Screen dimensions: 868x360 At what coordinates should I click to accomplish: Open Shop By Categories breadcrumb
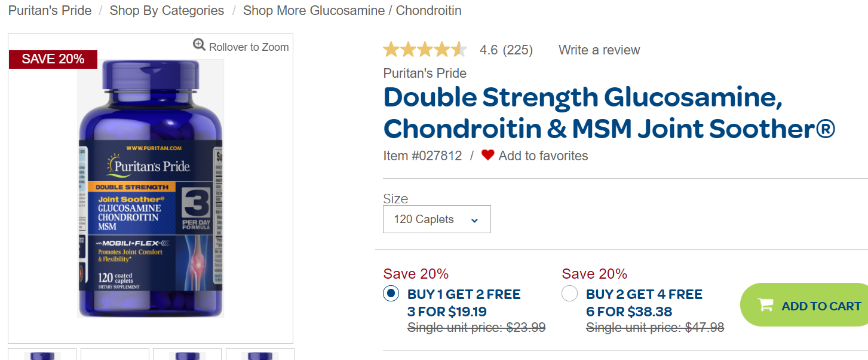167,11
